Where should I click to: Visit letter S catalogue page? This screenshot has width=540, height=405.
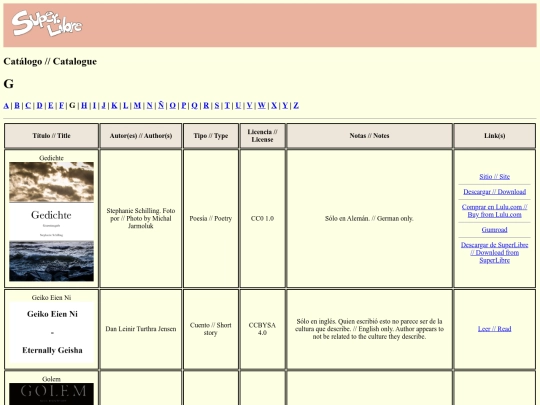click(217, 105)
